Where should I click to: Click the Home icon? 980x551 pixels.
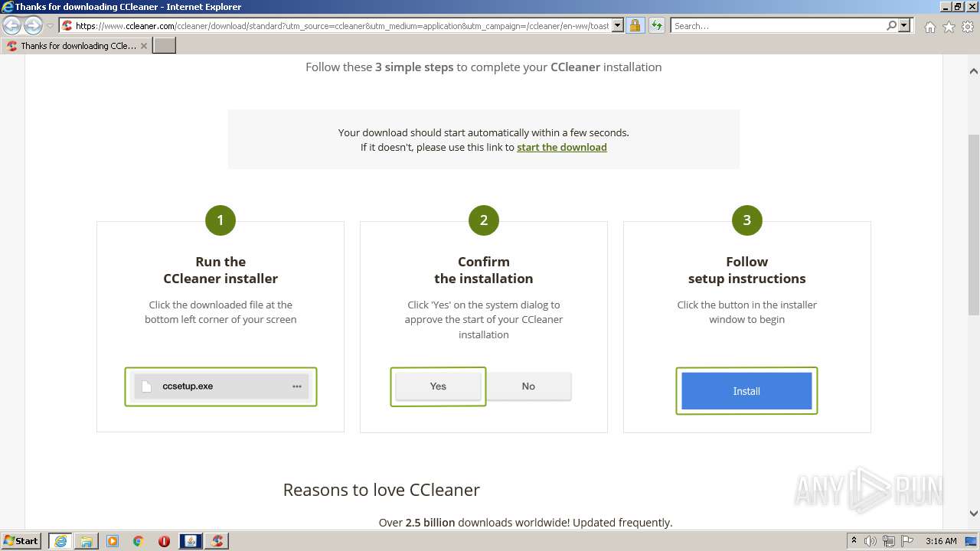pyautogui.click(x=929, y=27)
